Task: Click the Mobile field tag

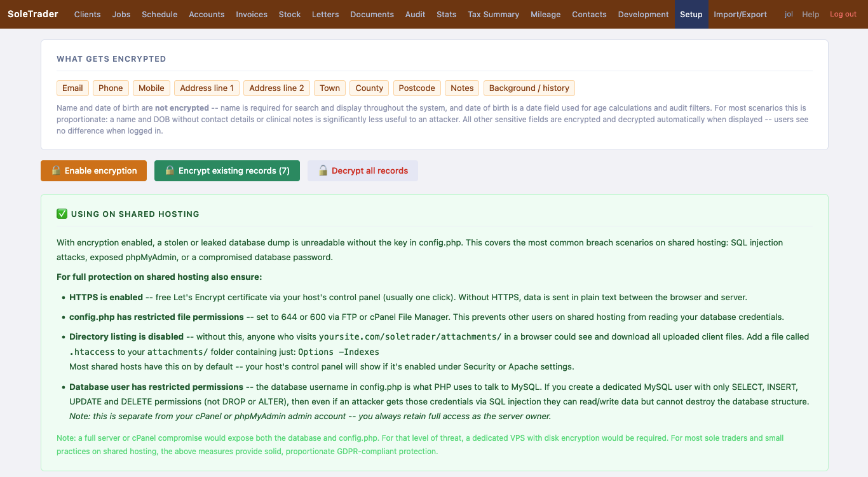Action: [x=151, y=88]
